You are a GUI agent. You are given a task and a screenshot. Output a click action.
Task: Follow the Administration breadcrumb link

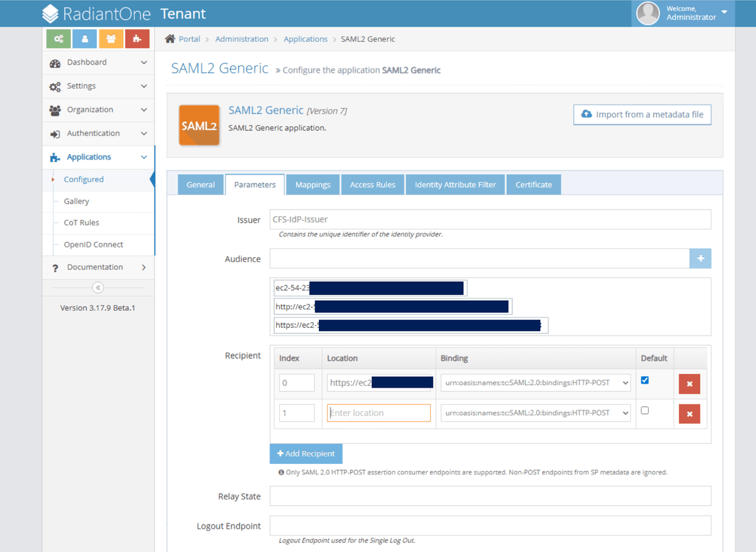point(241,39)
